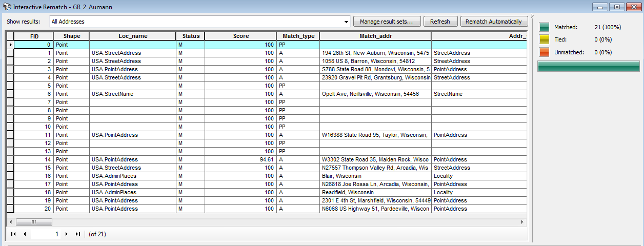Go to next record arrow
The height and width of the screenshot is (246, 644).
[66, 234]
